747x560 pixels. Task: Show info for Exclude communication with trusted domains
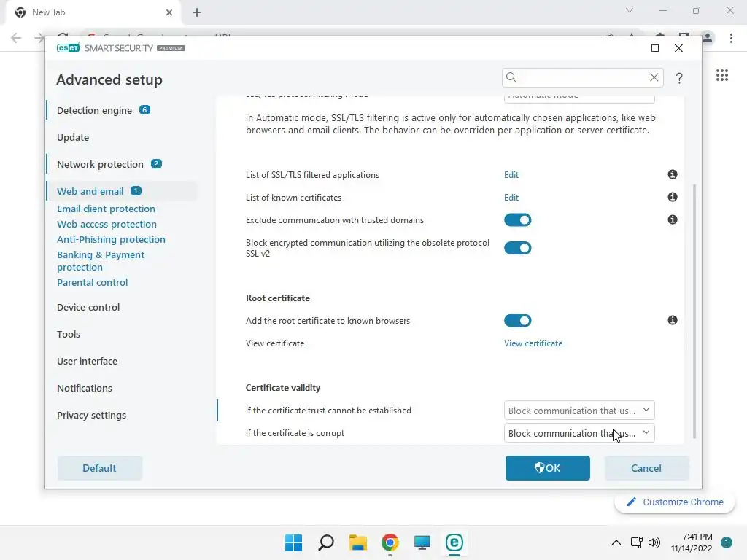tap(672, 219)
